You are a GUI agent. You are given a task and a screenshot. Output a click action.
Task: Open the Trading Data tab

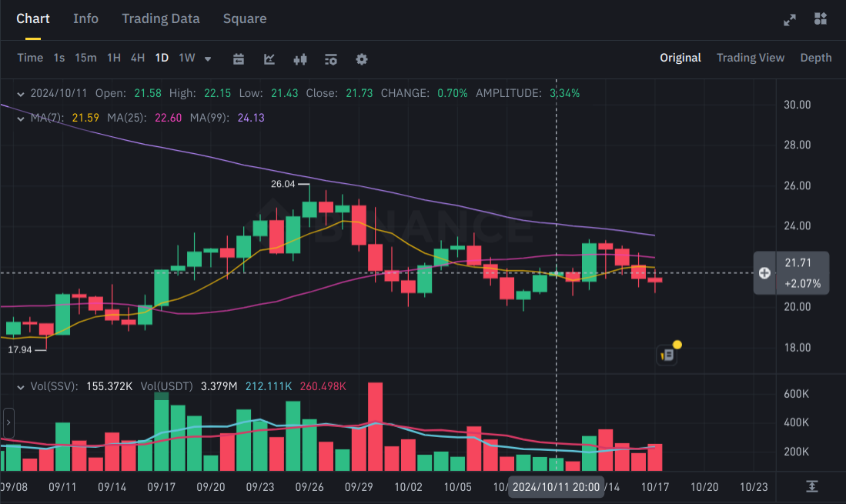(161, 19)
